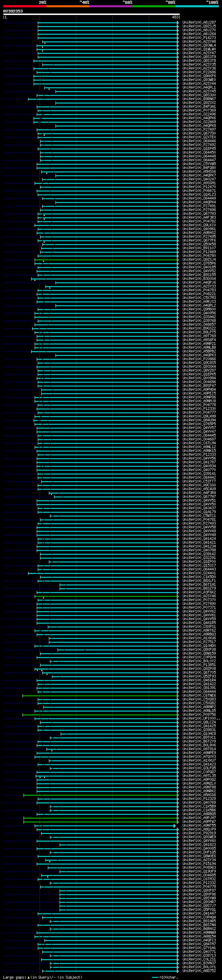Select label UniRef100_C1K5B9
The width and height of the screenshot is (222, 980).
click(x=199, y=806)
